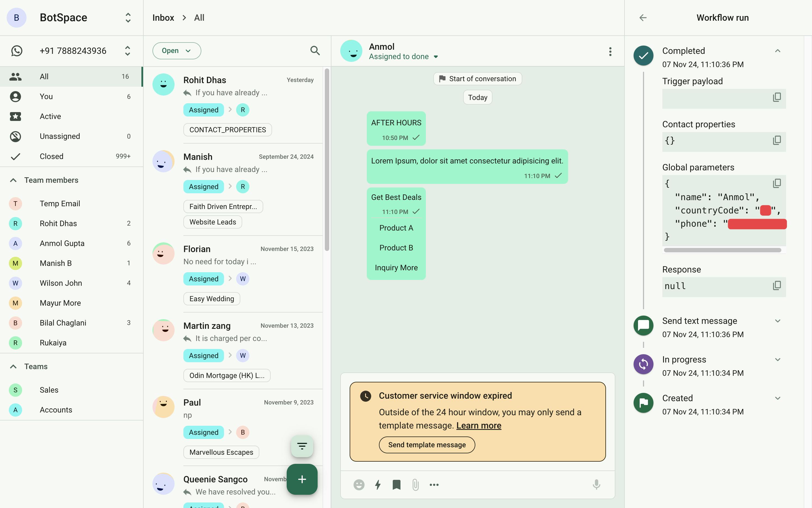Click the Global parameters horizontal scrollbar

[722, 250]
